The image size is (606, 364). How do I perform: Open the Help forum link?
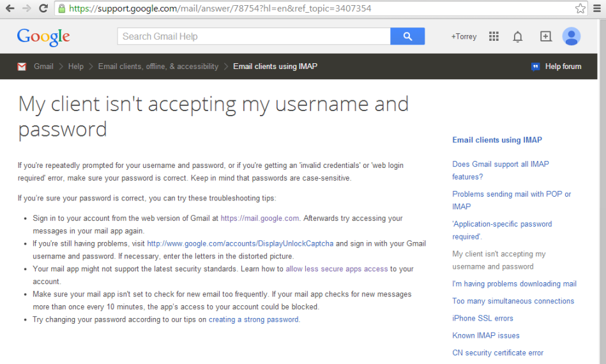[563, 66]
